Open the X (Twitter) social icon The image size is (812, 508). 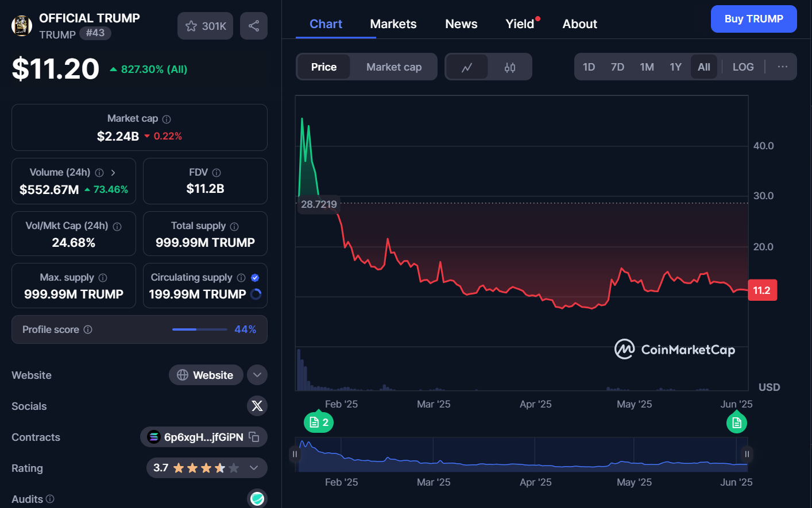click(257, 406)
